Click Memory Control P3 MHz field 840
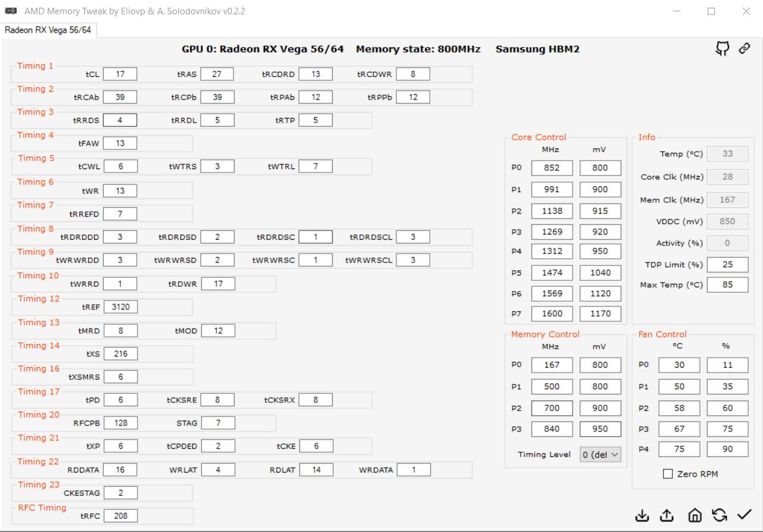Screen dimensions: 763x532 pyautogui.click(x=552, y=429)
